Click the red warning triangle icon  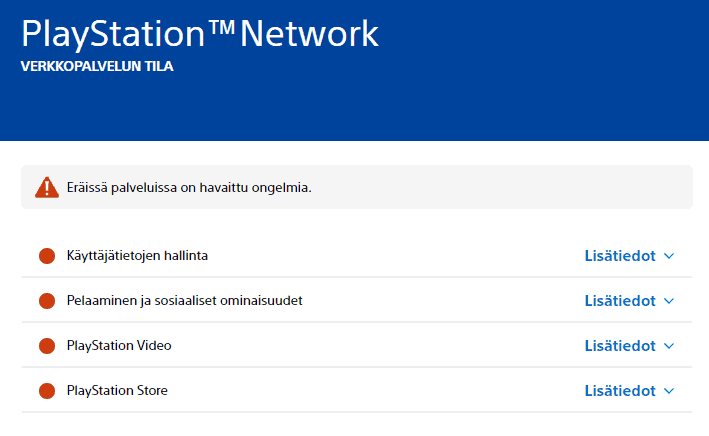(x=47, y=187)
